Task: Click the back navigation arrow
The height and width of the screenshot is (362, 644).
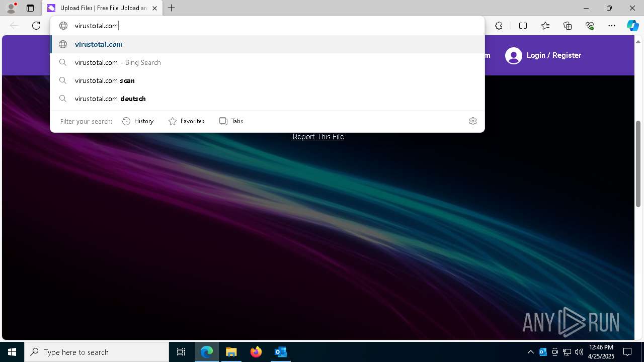Action: coord(14,26)
